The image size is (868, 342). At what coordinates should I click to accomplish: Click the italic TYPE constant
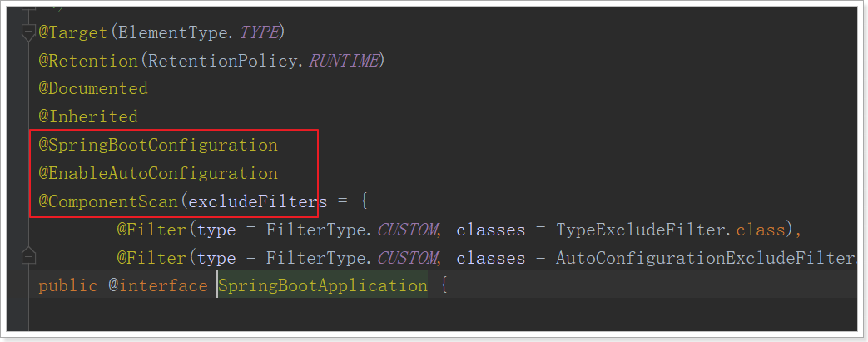tap(259, 33)
